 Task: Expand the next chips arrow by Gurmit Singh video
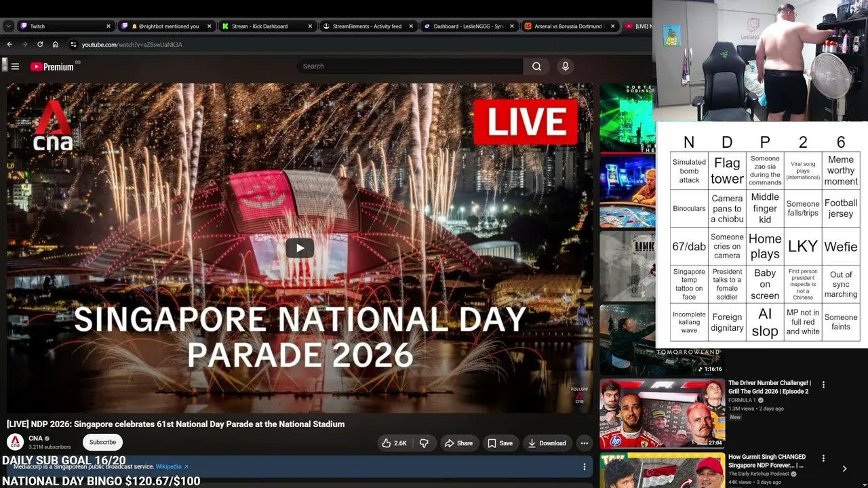pos(844,468)
